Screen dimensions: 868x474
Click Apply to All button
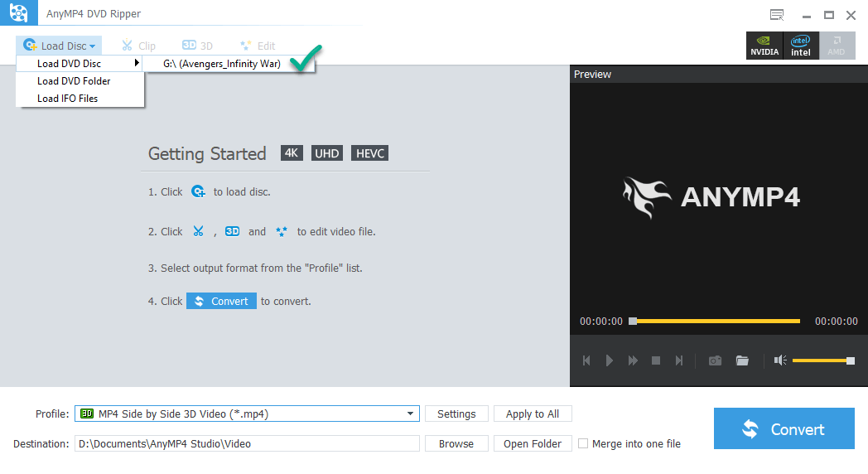(533, 414)
